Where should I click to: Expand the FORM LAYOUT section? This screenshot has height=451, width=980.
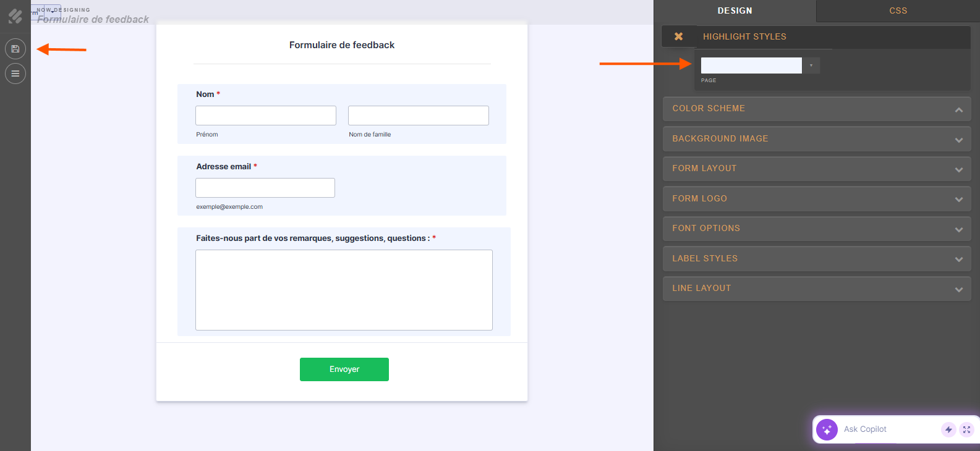coord(817,169)
